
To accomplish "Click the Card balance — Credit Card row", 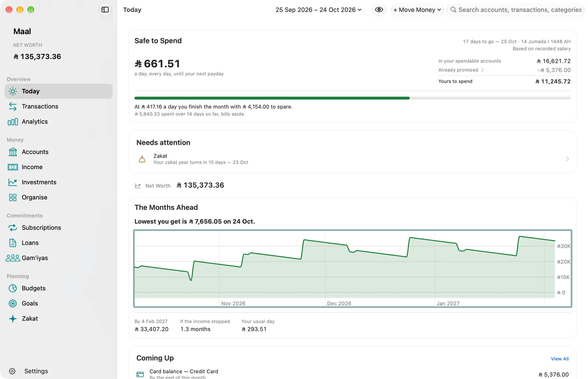I will click(352, 374).
